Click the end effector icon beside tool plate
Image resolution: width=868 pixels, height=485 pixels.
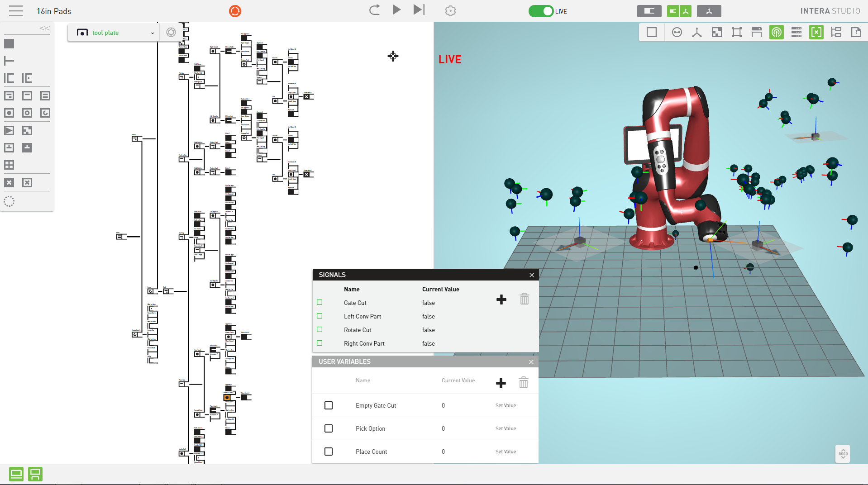coord(171,32)
